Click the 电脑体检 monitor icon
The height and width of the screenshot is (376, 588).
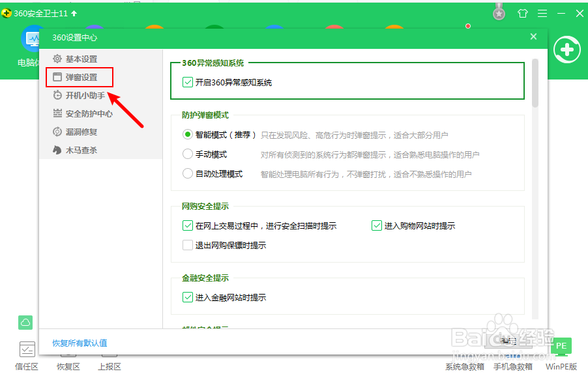(x=31, y=39)
